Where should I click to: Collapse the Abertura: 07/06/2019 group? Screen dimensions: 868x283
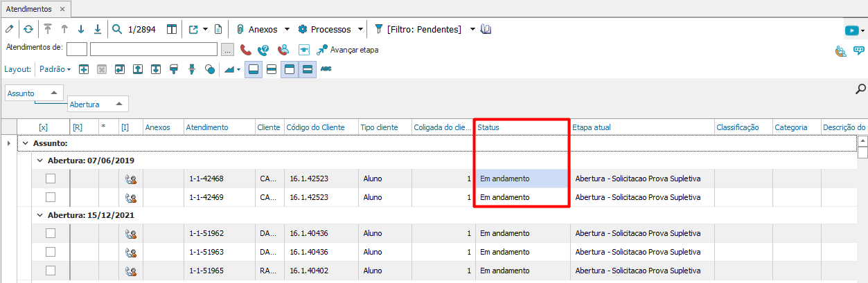coord(39,161)
